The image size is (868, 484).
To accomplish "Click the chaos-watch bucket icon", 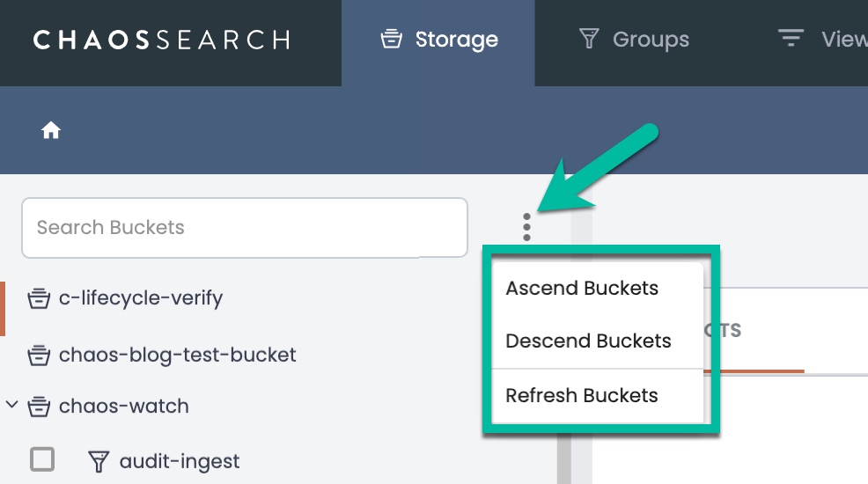I will pyautogui.click(x=38, y=407).
